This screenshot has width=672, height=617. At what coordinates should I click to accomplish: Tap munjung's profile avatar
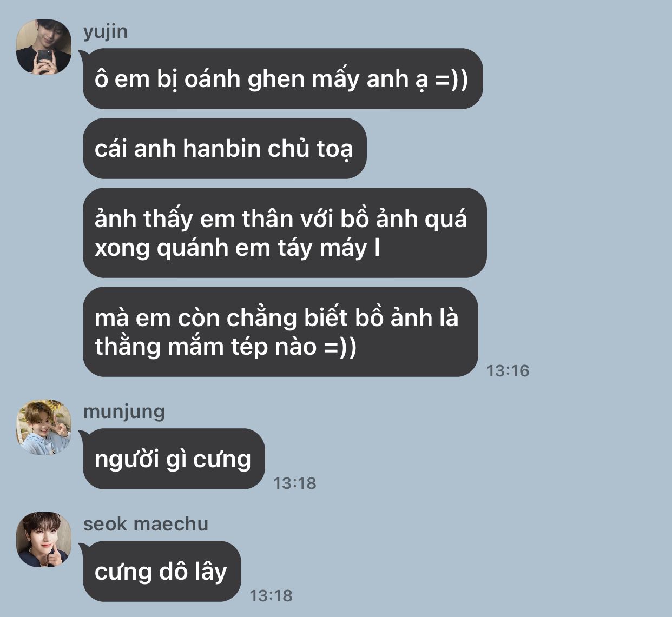coord(44,427)
